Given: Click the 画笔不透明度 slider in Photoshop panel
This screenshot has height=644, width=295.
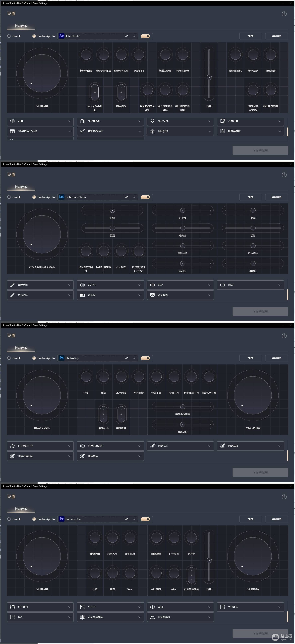Looking at the screenshot, I should pos(183,407).
